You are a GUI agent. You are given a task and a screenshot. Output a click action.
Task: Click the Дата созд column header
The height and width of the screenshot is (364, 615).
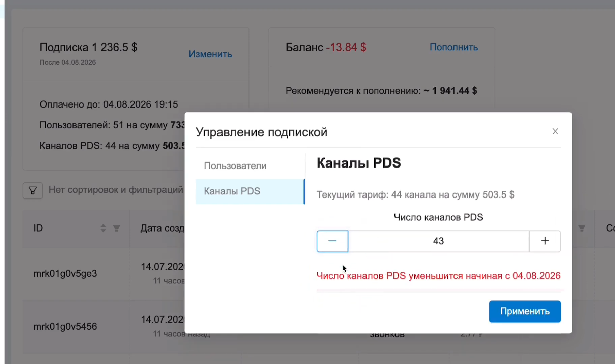[x=163, y=228]
